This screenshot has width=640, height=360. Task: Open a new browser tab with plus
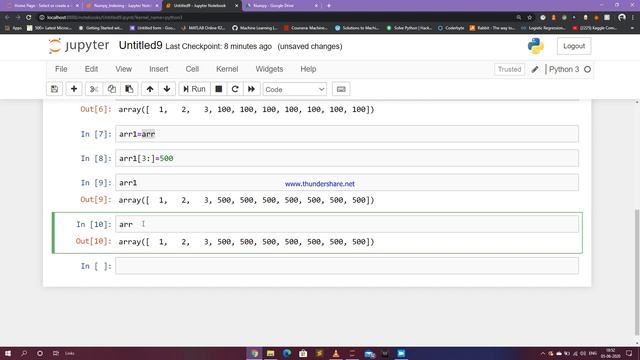[329, 6]
